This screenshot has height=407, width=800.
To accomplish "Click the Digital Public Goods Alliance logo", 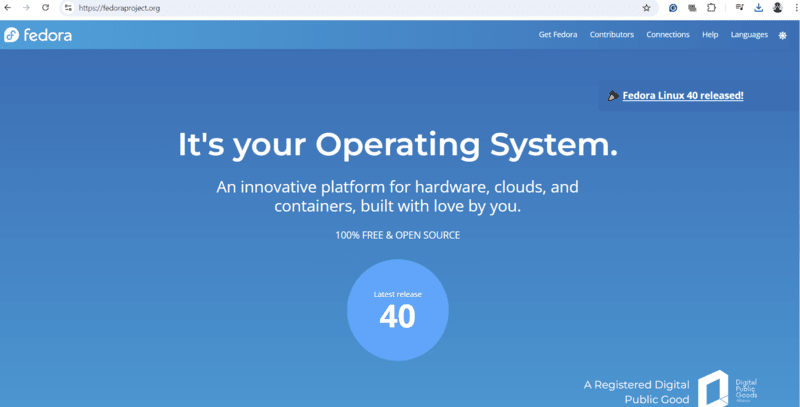I will click(x=728, y=389).
